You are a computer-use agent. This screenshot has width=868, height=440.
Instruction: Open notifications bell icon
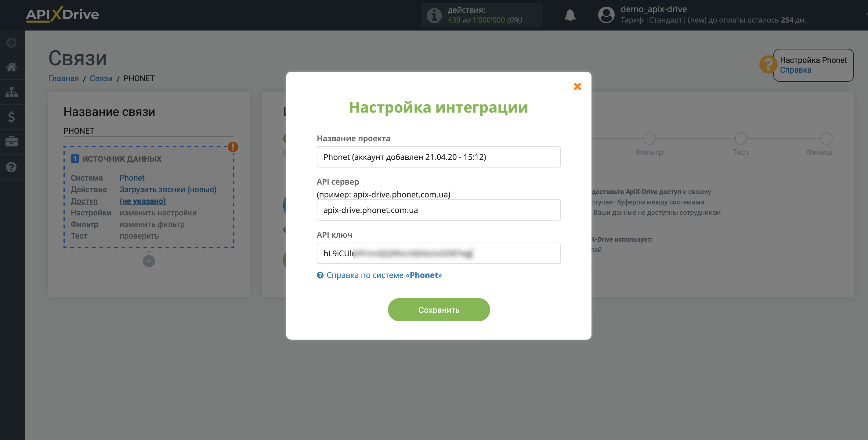[570, 15]
